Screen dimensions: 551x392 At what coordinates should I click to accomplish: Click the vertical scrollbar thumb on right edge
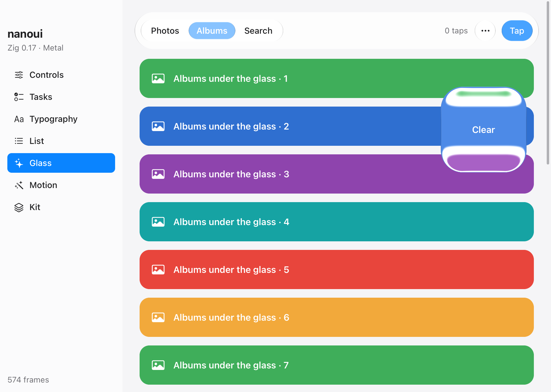548,83
